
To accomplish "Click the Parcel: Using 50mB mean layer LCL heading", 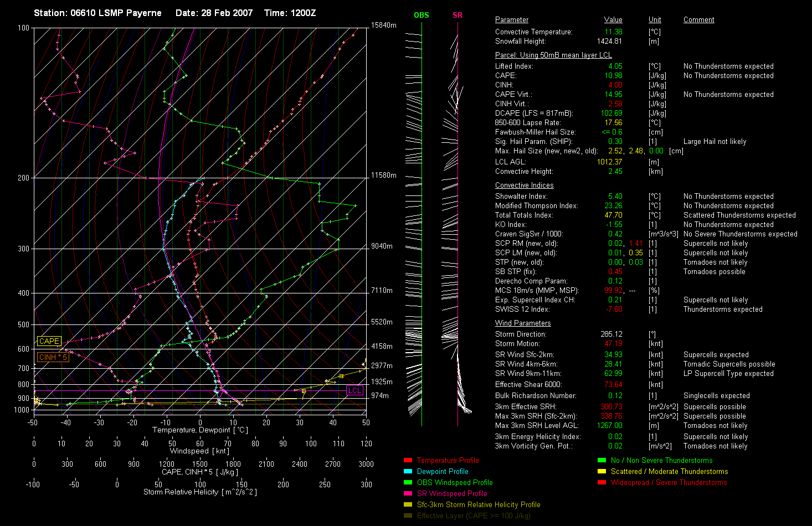I will pyautogui.click(x=553, y=55).
